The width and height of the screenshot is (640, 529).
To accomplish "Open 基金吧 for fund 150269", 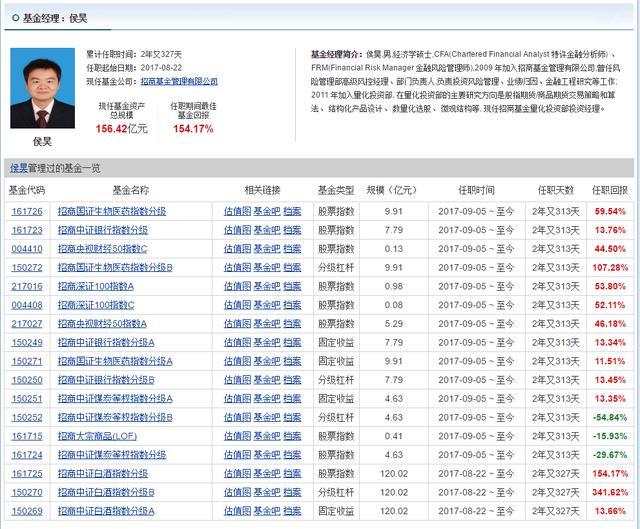I will point(267,512).
